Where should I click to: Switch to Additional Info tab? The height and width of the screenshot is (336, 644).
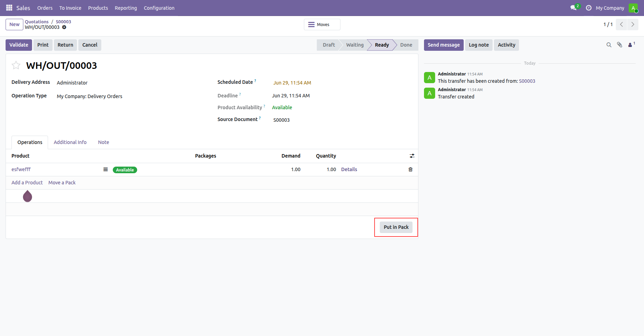pos(70,142)
